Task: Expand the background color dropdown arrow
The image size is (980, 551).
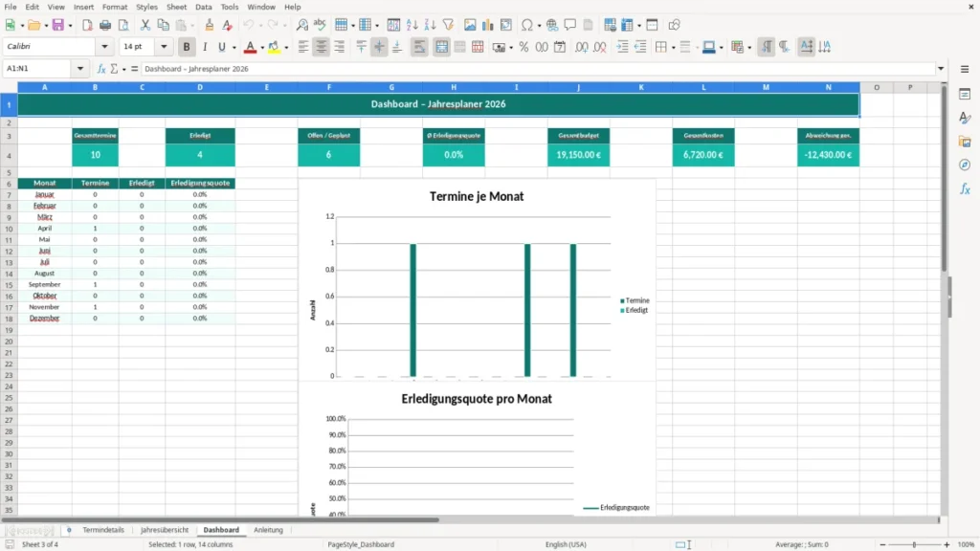Action: click(x=286, y=48)
